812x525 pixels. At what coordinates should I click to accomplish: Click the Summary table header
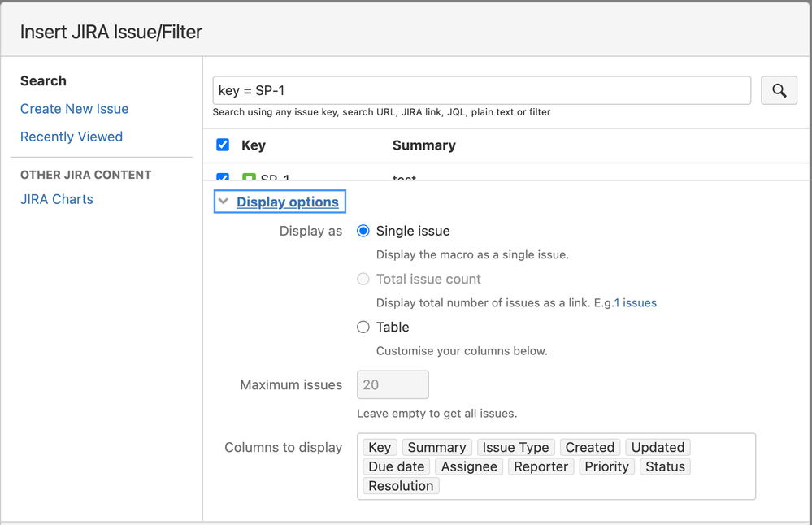coord(424,145)
